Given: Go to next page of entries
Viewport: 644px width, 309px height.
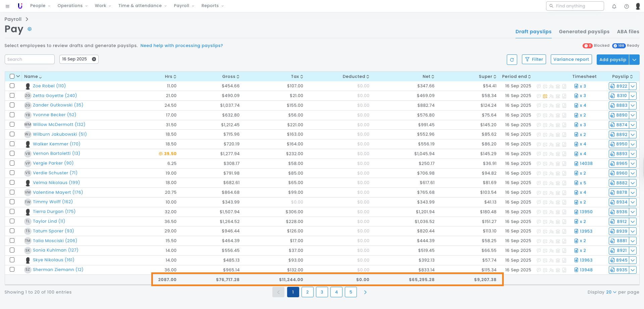Looking at the screenshot, I should tap(365, 292).
